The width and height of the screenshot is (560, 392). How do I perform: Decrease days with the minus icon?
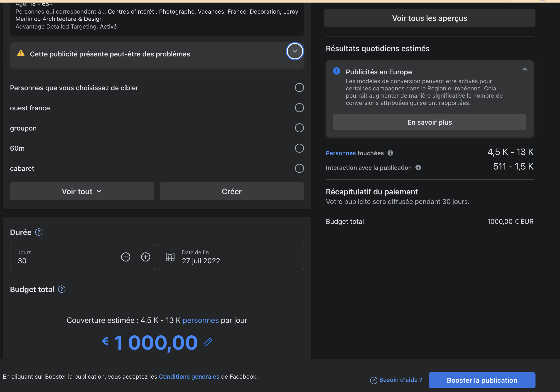[x=126, y=257]
